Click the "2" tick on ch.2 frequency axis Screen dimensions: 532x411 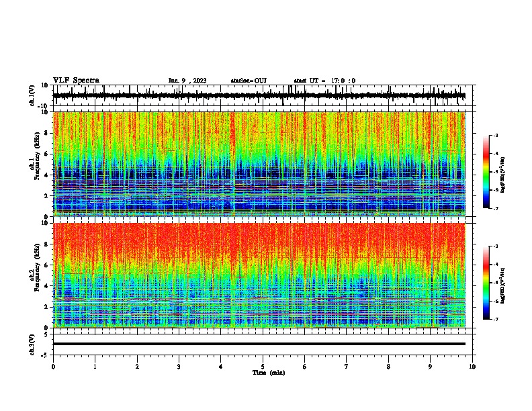click(46, 307)
